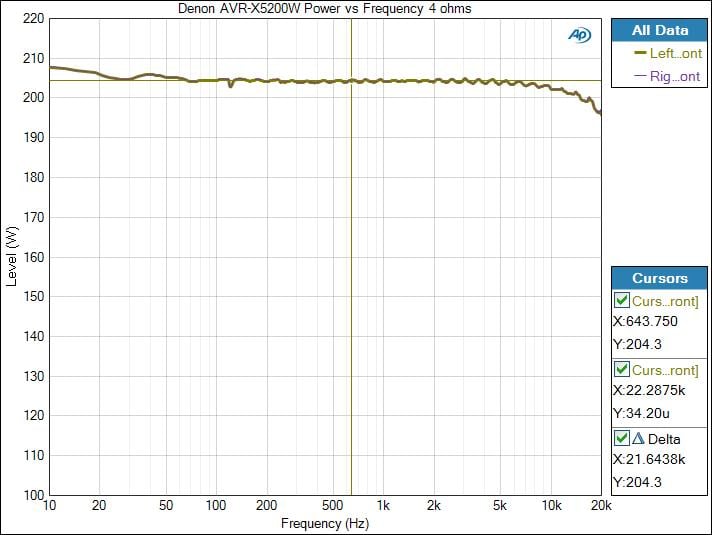Click the Delta triangle icon
Image resolution: width=712 pixels, height=535 pixels.
coord(637,438)
